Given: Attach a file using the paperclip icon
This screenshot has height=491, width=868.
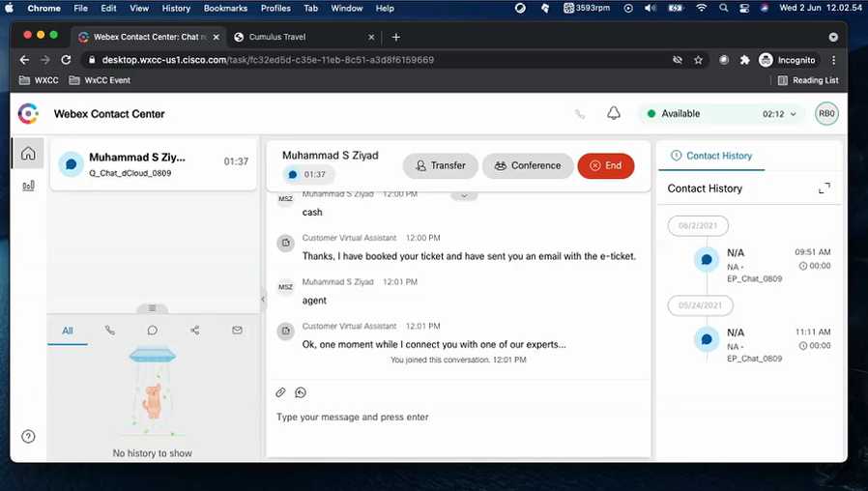Looking at the screenshot, I should click(x=280, y=392).
